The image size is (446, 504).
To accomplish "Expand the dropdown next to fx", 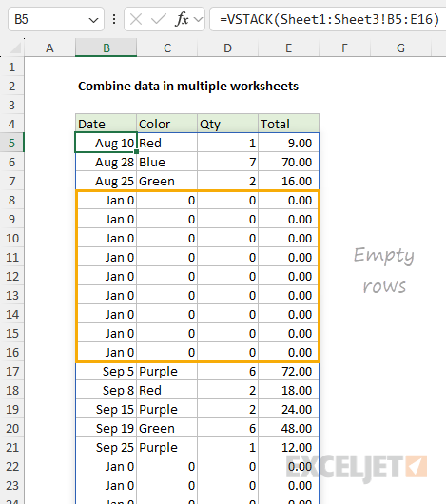I will 198,20.
